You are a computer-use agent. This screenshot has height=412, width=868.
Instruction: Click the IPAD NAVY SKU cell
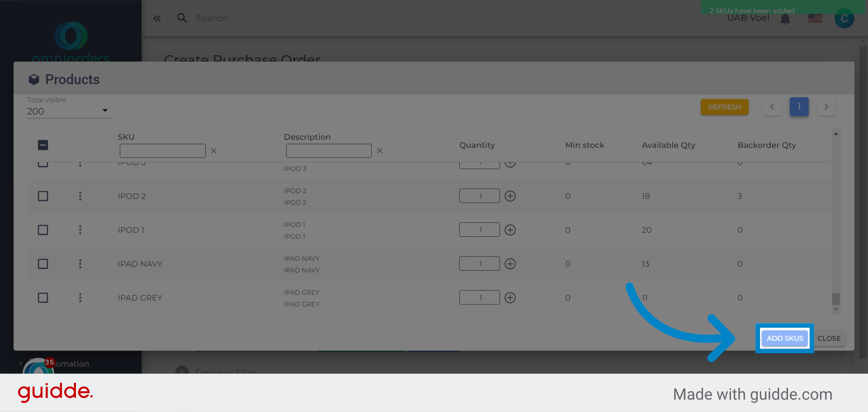(140, 264)
